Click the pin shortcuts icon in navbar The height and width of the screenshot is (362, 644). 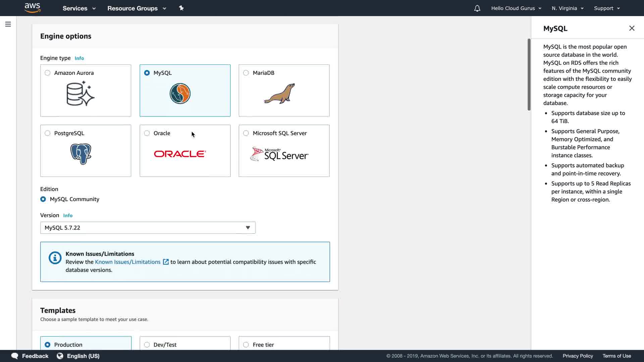point(181,8)
